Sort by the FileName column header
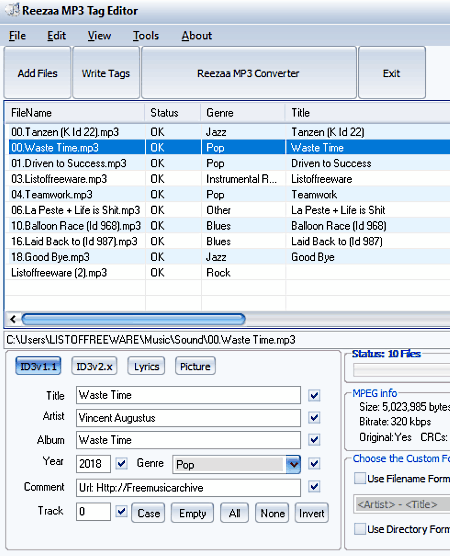The height and width of the screenshot is (556, 450). [75, 113]
